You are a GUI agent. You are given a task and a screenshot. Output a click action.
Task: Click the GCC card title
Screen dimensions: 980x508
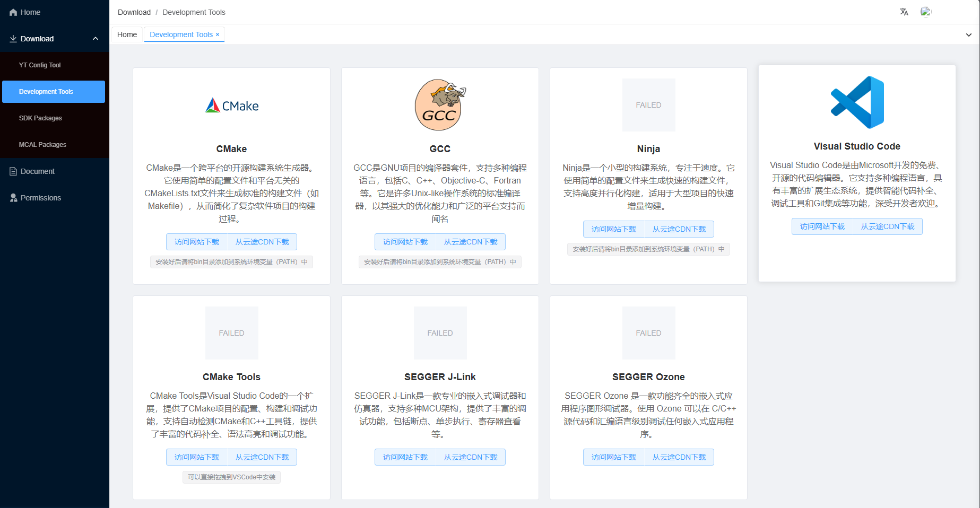(x=440, y=149)
